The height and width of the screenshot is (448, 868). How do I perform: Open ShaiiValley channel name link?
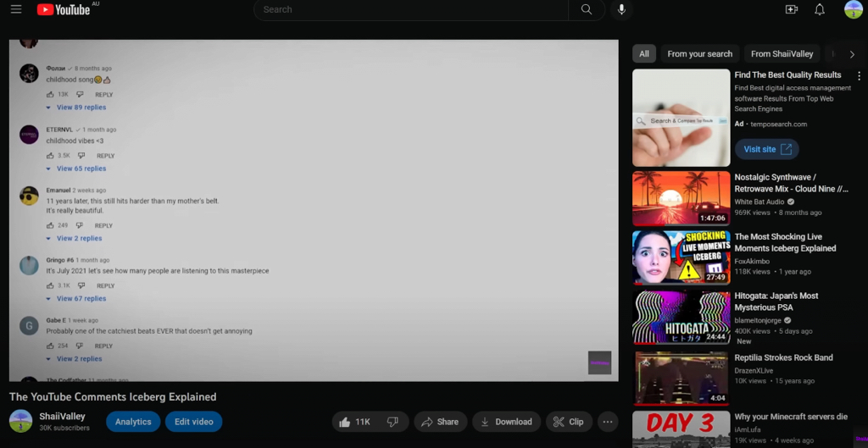(x=62, y=417)
